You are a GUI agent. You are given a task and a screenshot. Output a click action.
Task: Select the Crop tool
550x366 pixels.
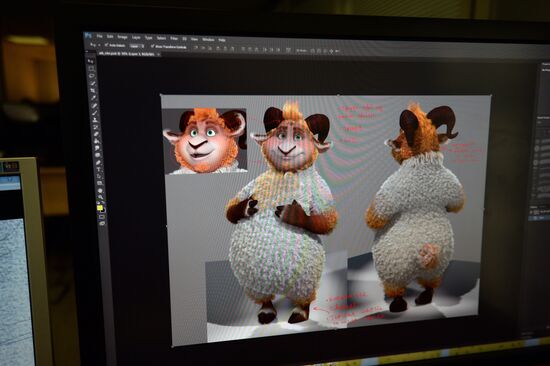click(93, 91)
